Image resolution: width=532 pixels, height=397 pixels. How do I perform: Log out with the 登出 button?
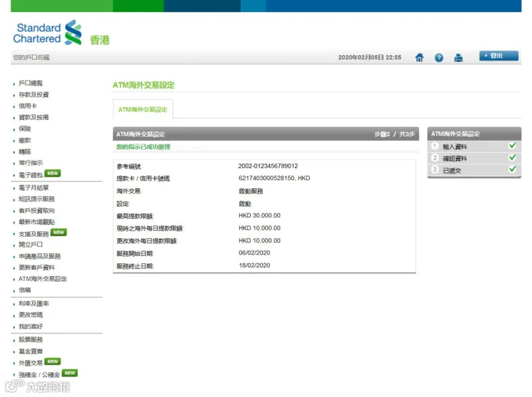point(499,56)
